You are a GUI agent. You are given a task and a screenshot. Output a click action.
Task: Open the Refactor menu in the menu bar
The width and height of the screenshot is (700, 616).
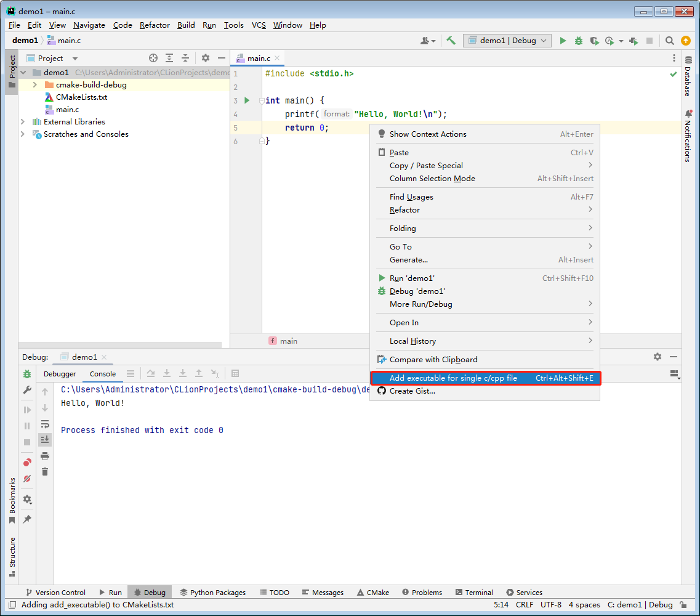(x=155, y=25)
